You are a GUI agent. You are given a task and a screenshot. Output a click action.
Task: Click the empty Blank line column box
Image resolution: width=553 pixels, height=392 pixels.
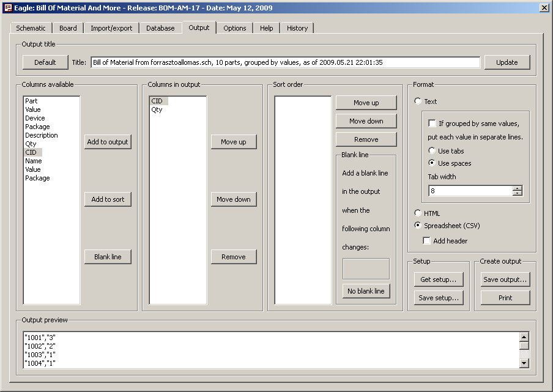[366, 268]
